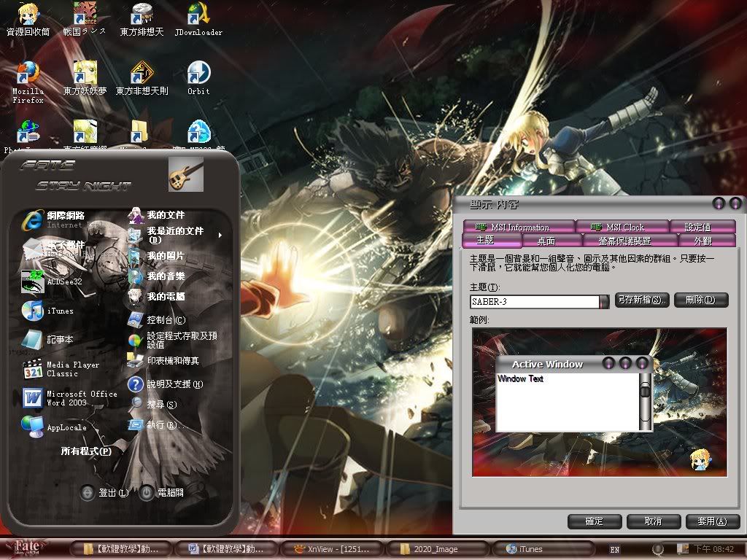Click the 套用 (Apply) button
Image resolution: width=747 pixels, height=560 pixels.
click(713, 521)
